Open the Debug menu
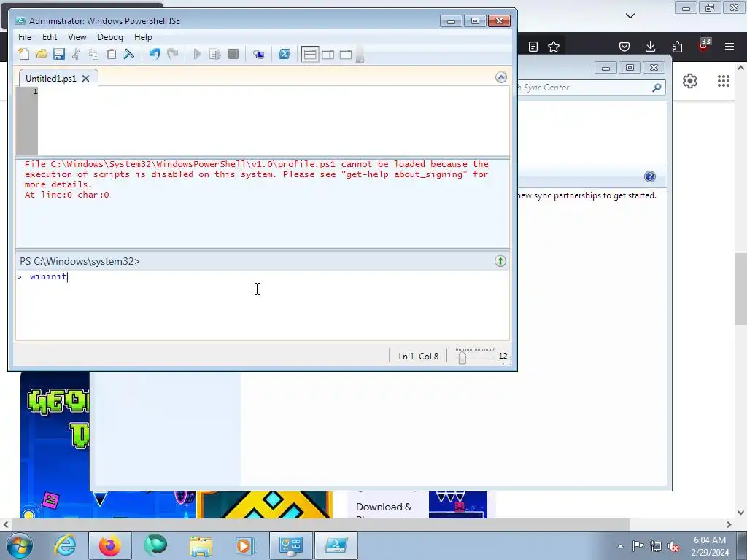The width and height of the screenshot is (747, 560). click(x=110, y=37)
